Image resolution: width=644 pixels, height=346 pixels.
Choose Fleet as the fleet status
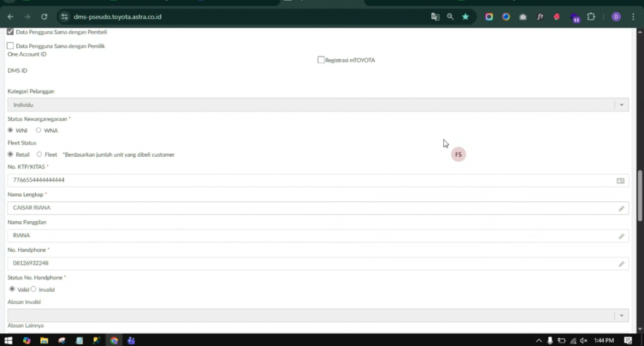click(x=39, y=154)
